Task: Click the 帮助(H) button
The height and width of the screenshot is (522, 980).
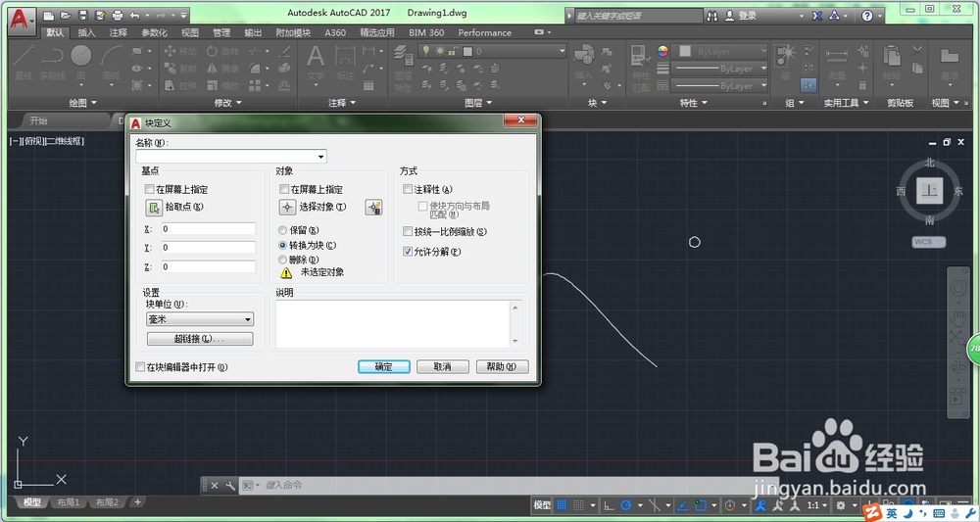Action: coord(502,366)
